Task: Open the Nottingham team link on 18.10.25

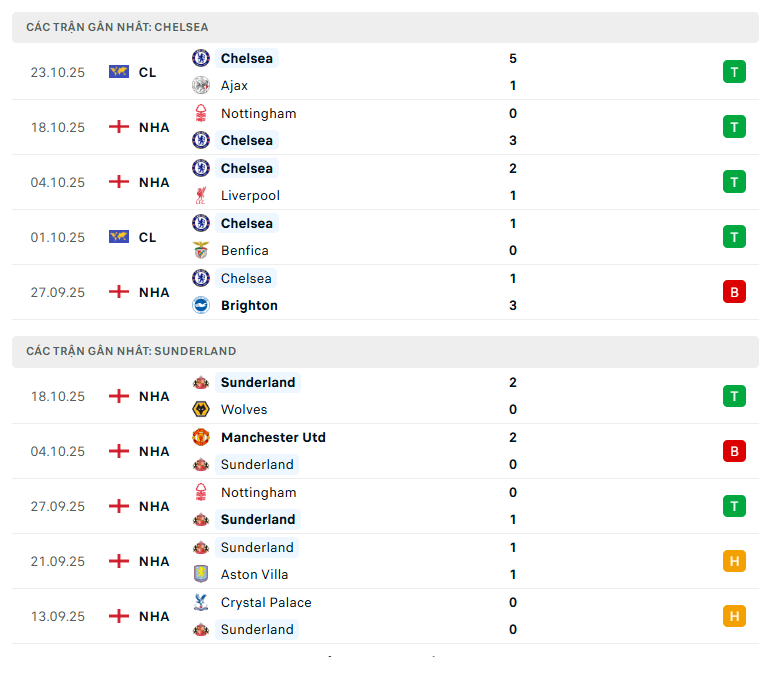Action: click(258, 114)
